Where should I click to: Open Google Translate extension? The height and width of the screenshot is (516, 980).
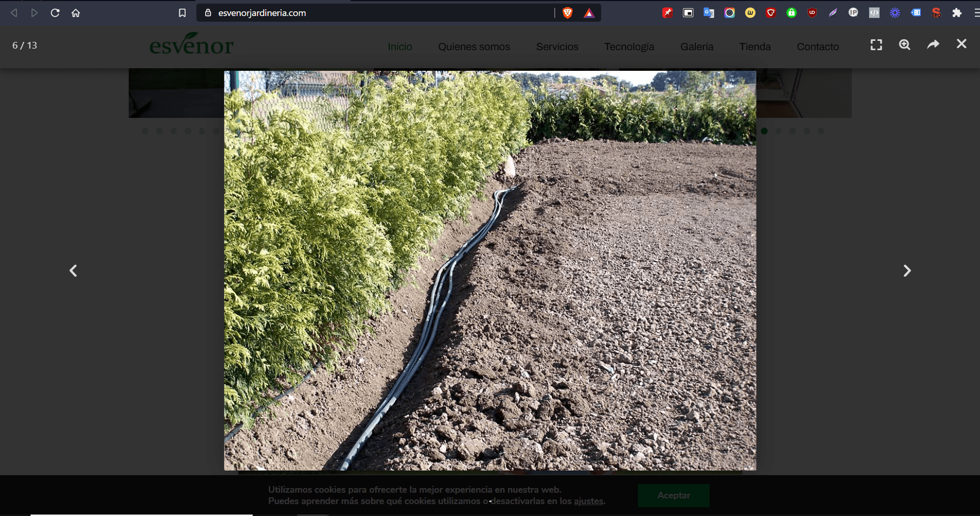709,13
